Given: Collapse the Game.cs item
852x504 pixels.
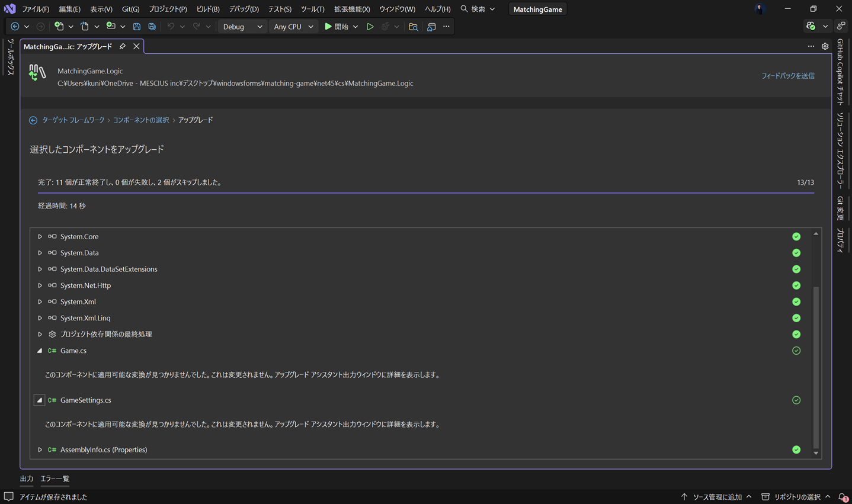Looking at the screenshot, I should coord(40,351).
